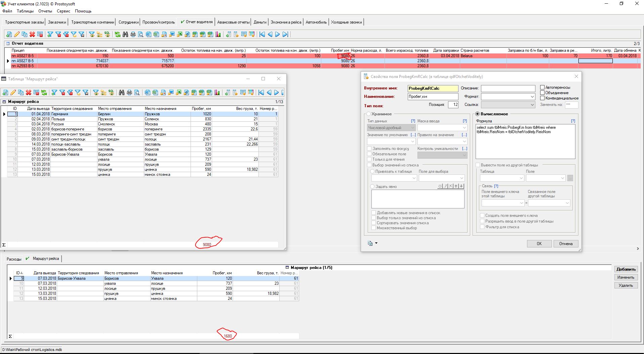Click the Добавить button
Viewport: 644px width, 354px height.
tap(626, 269)
